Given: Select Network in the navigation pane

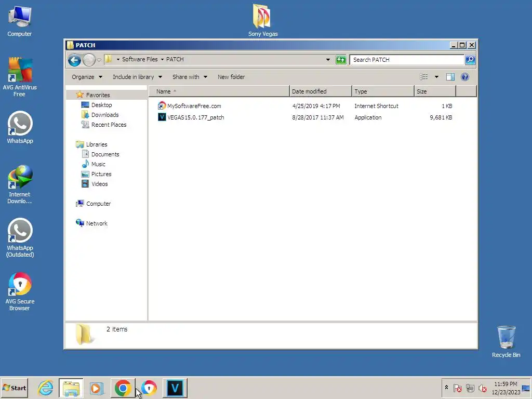Looking at the screenshot, I should (x=97, y=223).
